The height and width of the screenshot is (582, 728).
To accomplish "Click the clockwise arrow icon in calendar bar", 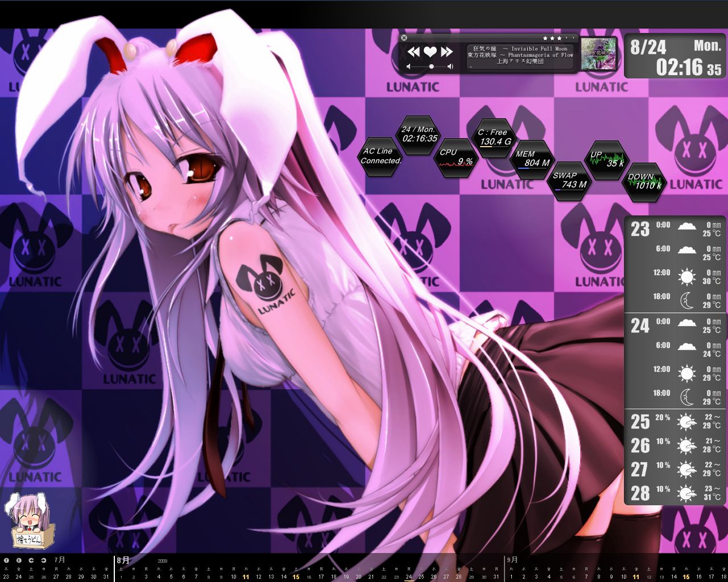I will pyautogui.click(x=44, y=560).
